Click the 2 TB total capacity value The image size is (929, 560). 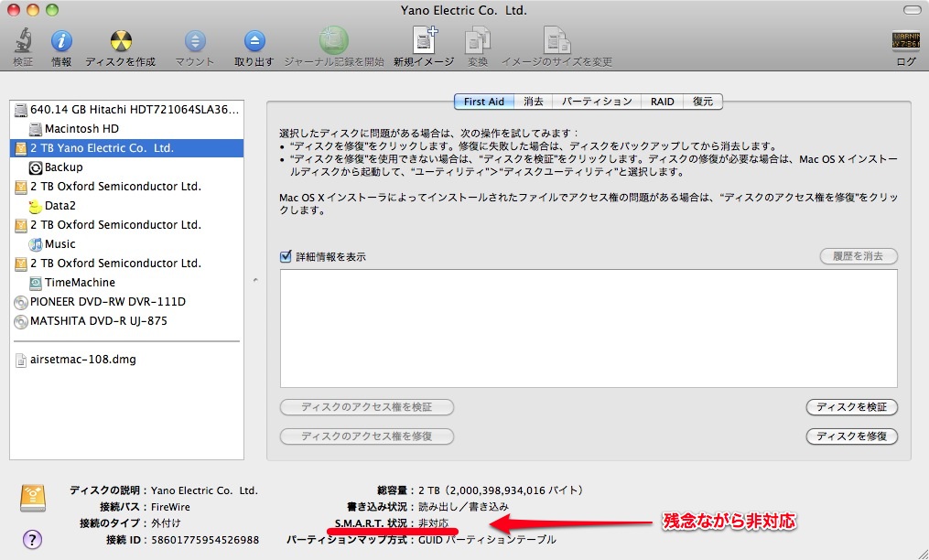click(x=501, y=490)
